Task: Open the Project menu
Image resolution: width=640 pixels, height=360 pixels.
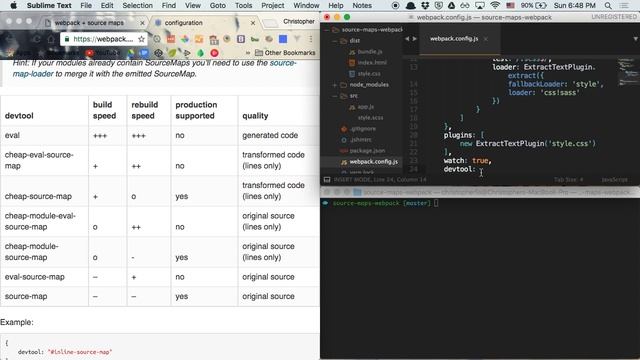Action: point(273,5)
